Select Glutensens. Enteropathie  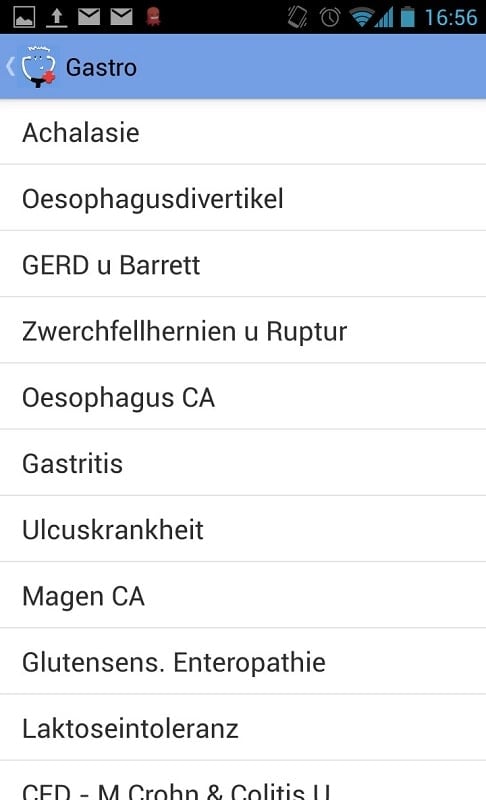click(x=243, y=662)
